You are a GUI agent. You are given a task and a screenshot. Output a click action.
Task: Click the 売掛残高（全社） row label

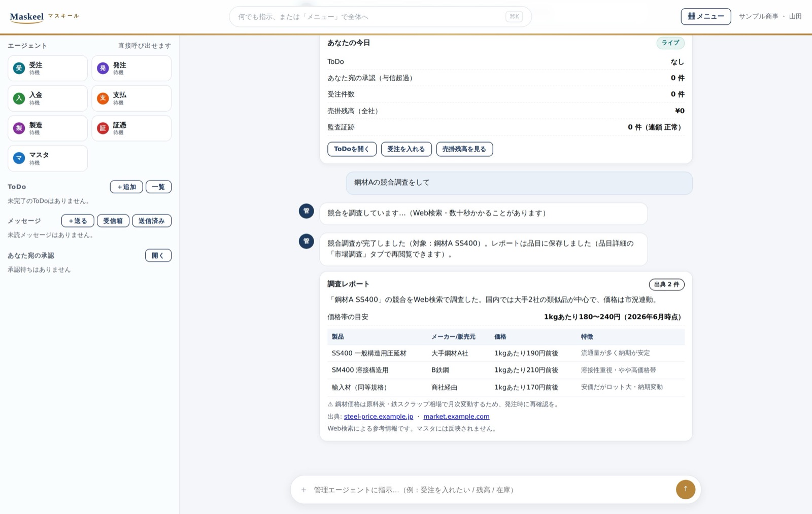click(353, 111)
